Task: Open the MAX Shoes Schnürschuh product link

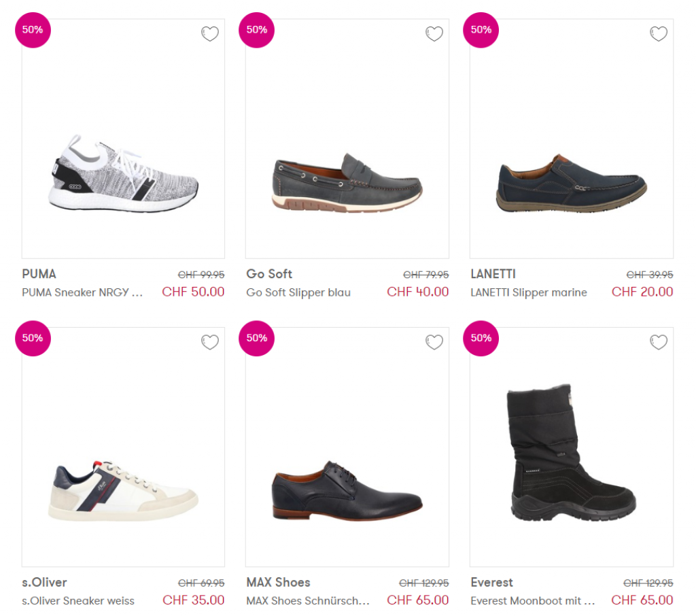Action: point(308,601)
